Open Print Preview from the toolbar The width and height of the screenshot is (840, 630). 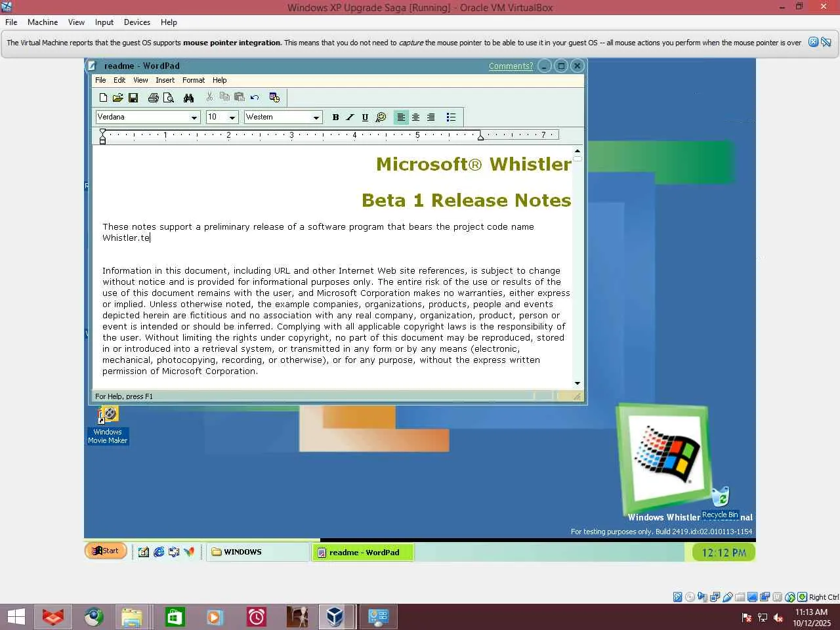(169, 98)
